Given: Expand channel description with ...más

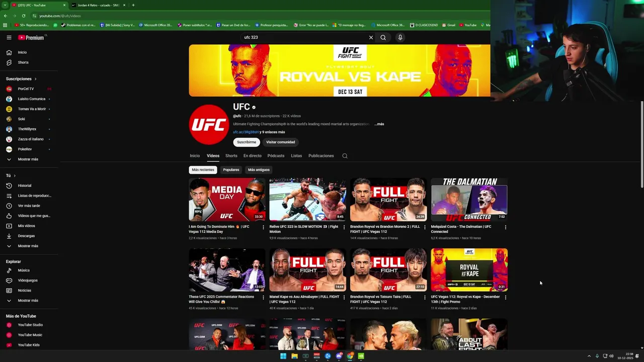Looking at the screenshot, I should click(379, 124).
